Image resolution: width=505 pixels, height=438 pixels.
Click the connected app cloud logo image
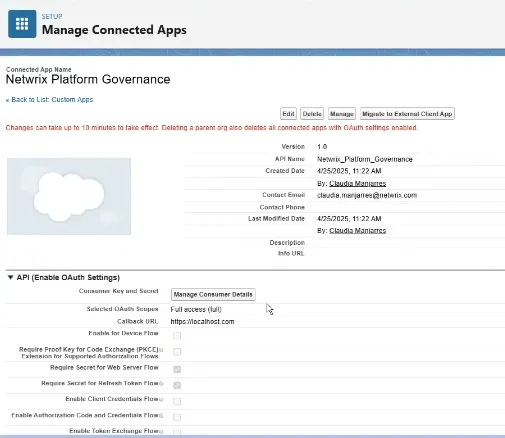(x=69, y=196)
